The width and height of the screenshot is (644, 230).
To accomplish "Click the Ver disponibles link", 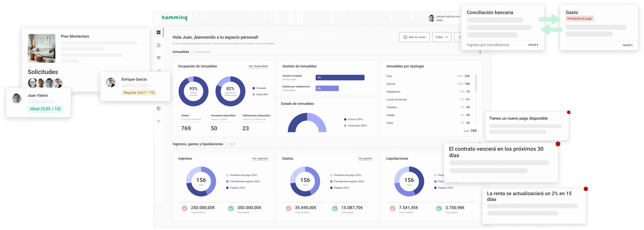I will [x=258, y=66].
